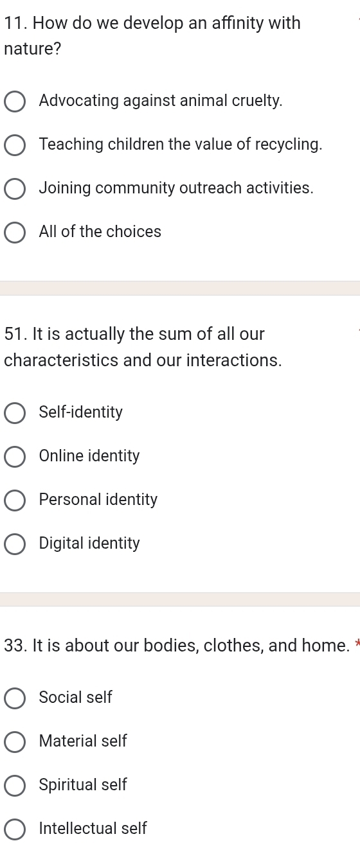Choose 'Teaching children the value of recycling'
Viewport: 360px width, 868px height.
(15, 145)
